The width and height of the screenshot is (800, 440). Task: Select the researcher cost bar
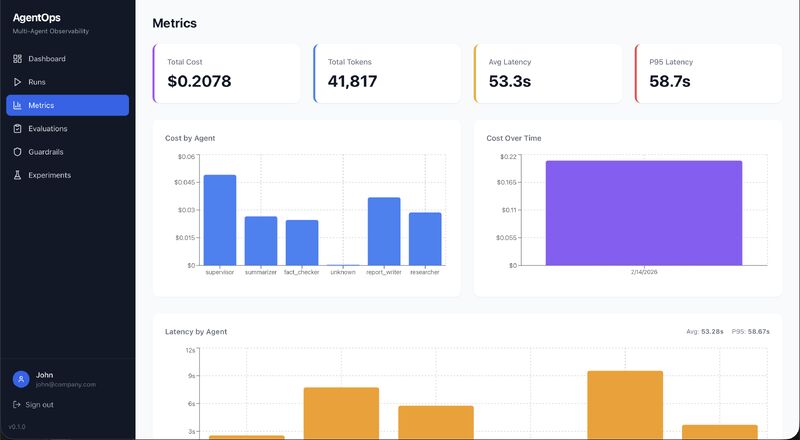click(425, 239)
